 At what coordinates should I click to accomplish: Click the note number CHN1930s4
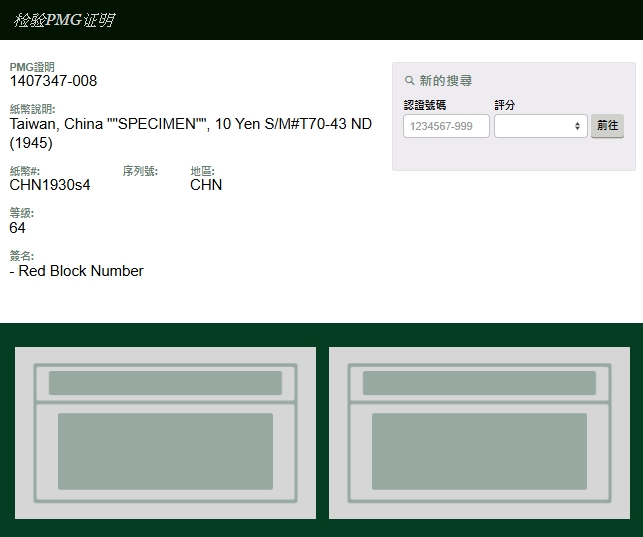point(50,185)
